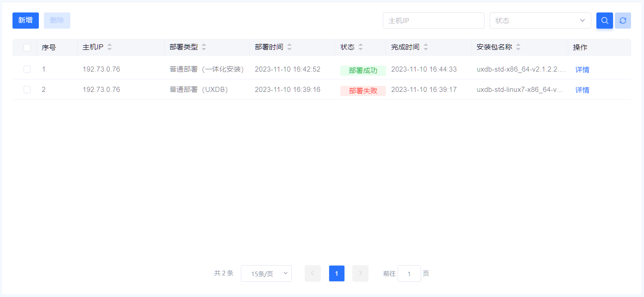Click the 主机IP search input field
This screenshot has height=297, width=644.
coord(433,20)
